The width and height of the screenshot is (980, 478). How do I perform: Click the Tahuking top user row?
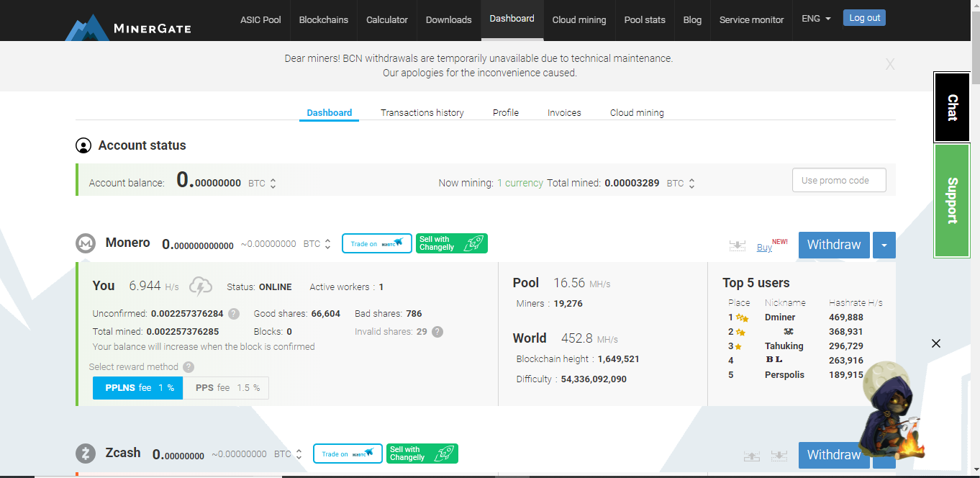tap(802, 346)
